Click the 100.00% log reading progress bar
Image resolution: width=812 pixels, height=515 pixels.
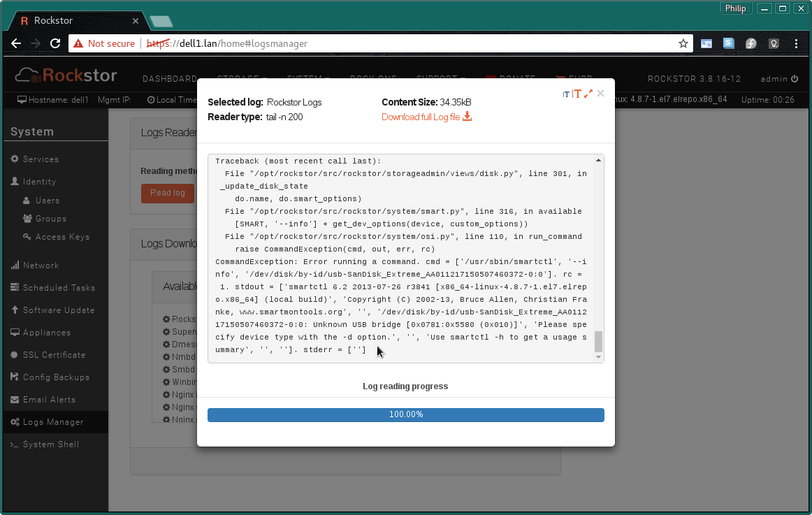click(x=405, y=414)
